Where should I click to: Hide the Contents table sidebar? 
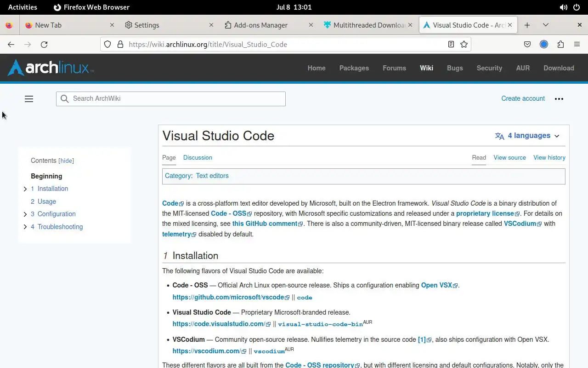[x=66, y=161]
